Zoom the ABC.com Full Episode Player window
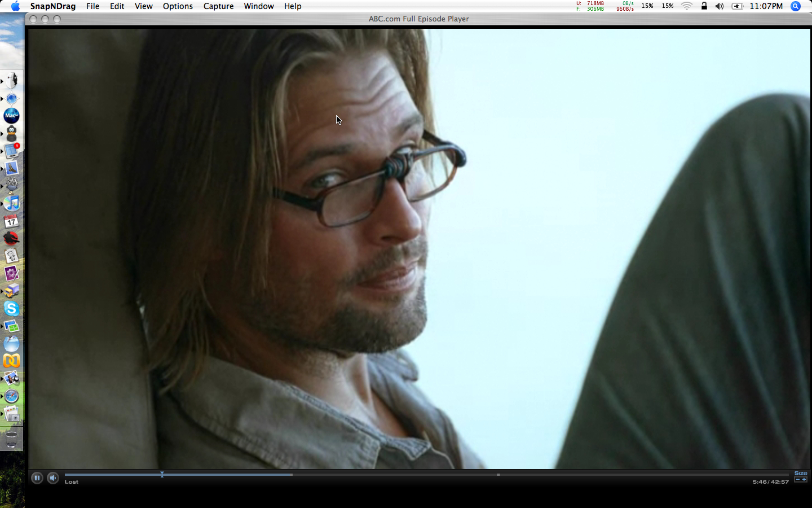 tap(57, 19)
